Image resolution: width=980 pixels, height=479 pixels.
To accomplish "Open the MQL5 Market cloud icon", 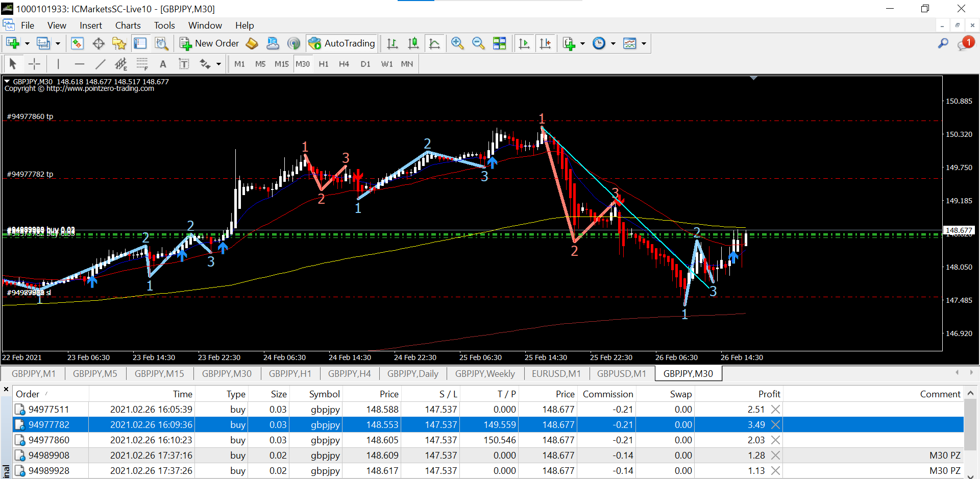I will tap(273, 43).
